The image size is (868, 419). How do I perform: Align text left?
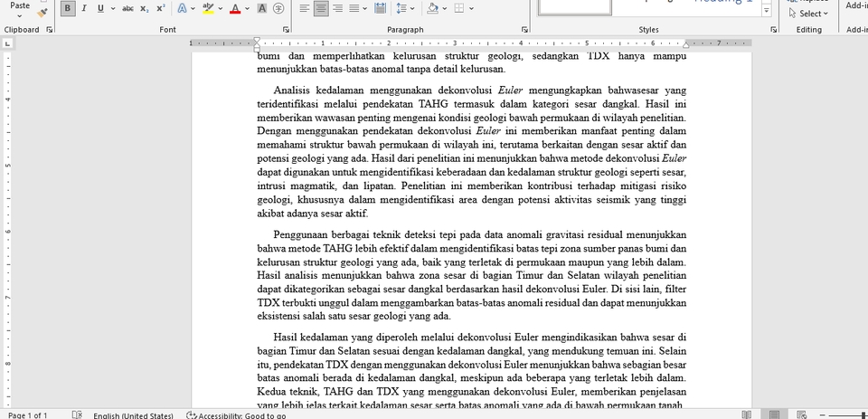(x=304, y=8)
